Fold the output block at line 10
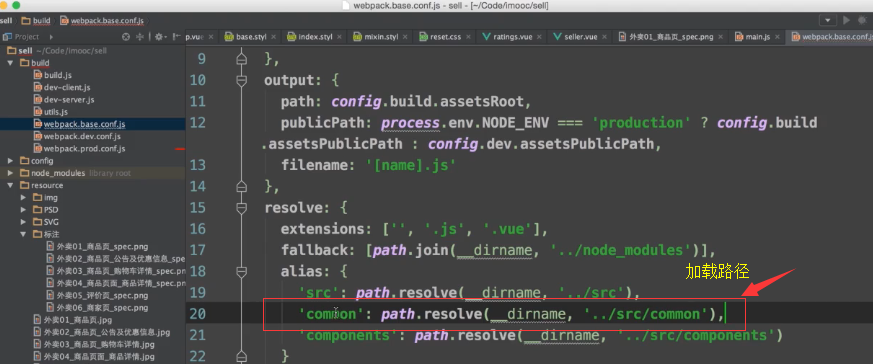Viewport: 873px width, 364px height. click(x=241, y=81)
